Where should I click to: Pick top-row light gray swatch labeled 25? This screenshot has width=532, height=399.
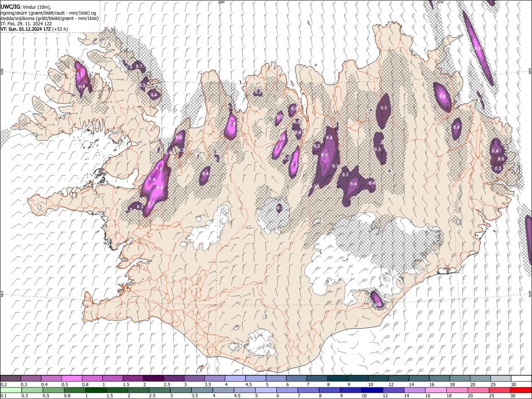coord(500,378)
